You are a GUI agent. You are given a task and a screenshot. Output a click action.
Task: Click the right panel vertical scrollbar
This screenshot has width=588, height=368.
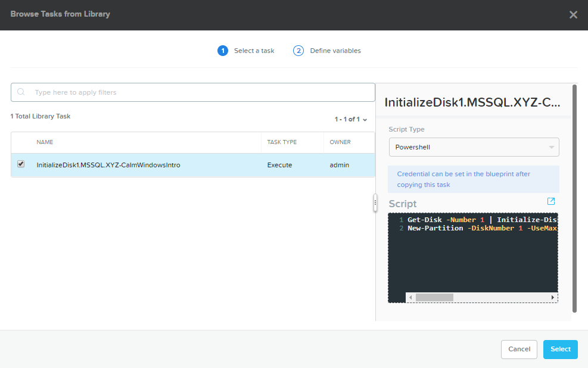(574, 199)
